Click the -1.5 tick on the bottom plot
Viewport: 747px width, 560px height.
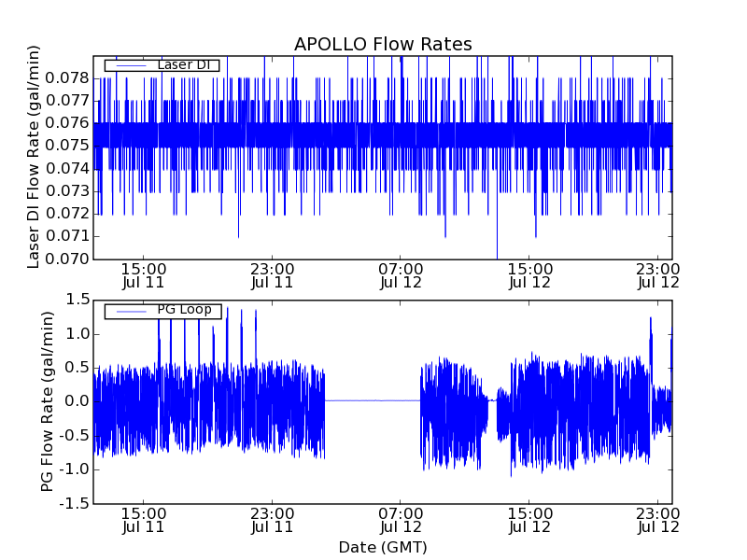point(76,504)
